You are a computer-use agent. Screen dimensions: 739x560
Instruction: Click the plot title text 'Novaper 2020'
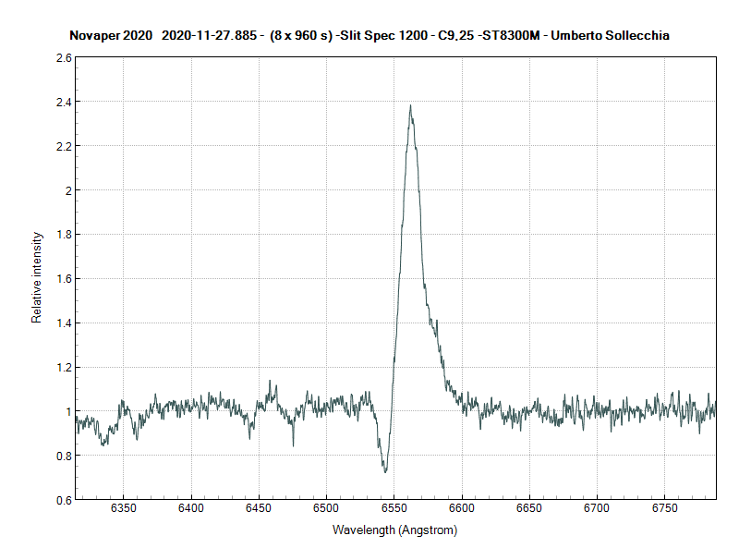coord(111,36)
